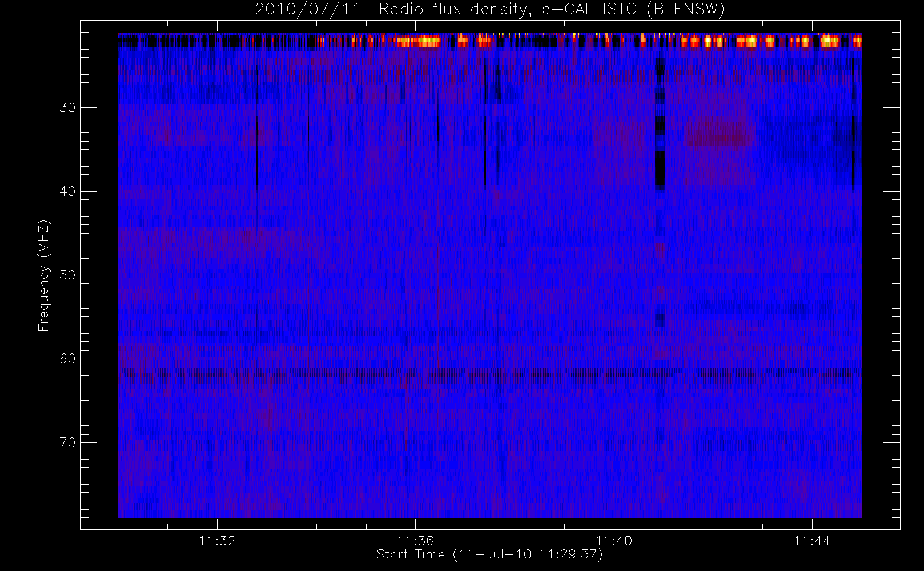Click the 70 MHz frequency tick label
This screenshot has height=571, width=924.
[x=67, y=442]
